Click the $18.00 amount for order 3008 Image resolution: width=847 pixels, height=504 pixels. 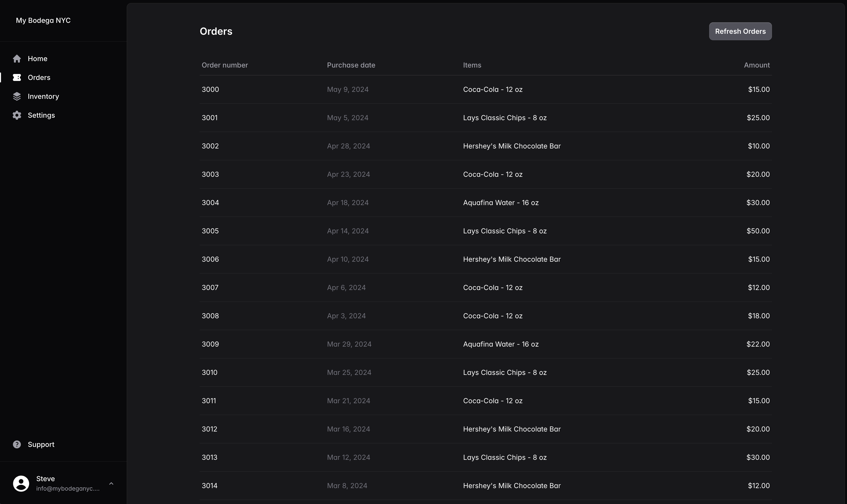coord(759,316)
